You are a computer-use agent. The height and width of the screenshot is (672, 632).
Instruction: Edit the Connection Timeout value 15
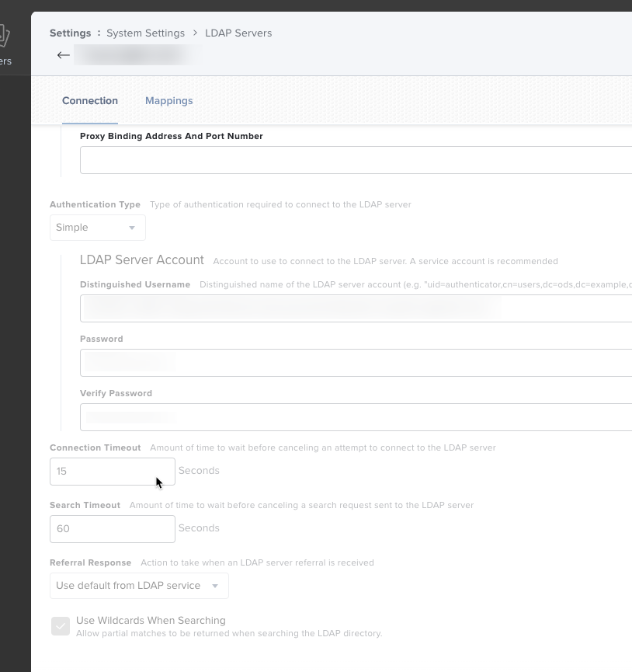[112, 472]
